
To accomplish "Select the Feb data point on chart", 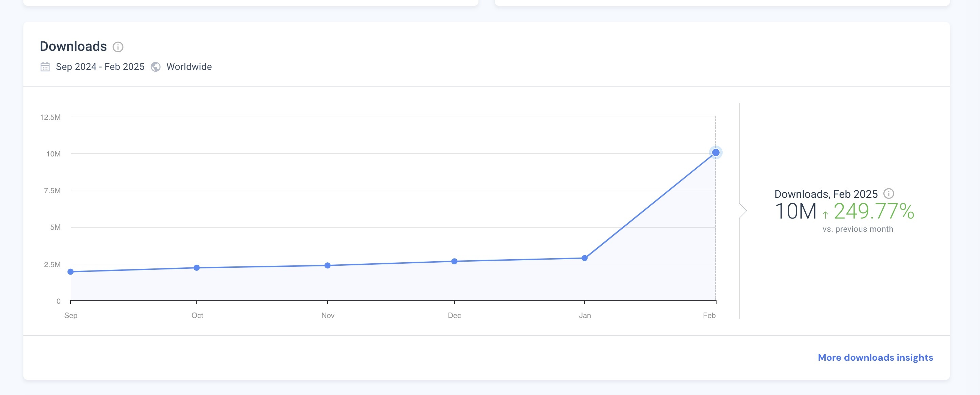I will [x=715, y=153].
